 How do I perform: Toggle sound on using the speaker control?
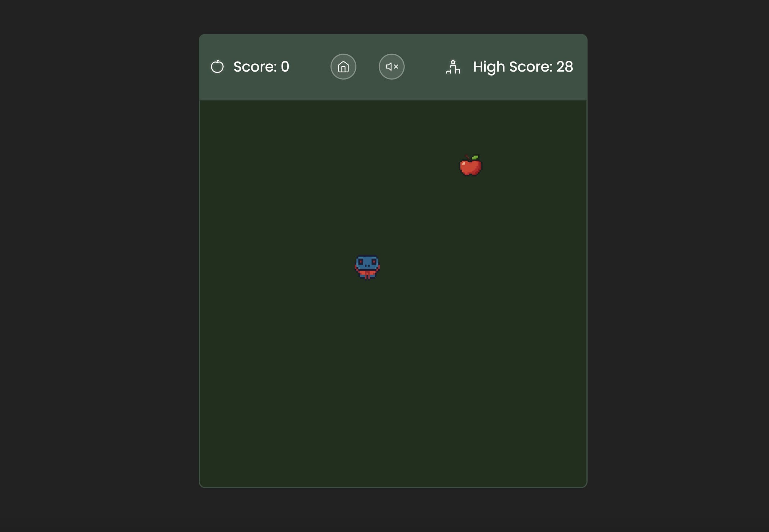[x=391, y=66]
